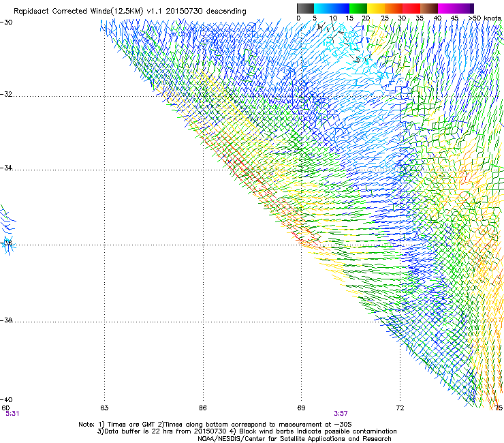Click the legend label '25'
504x443 pixels.
coord(385,18)
